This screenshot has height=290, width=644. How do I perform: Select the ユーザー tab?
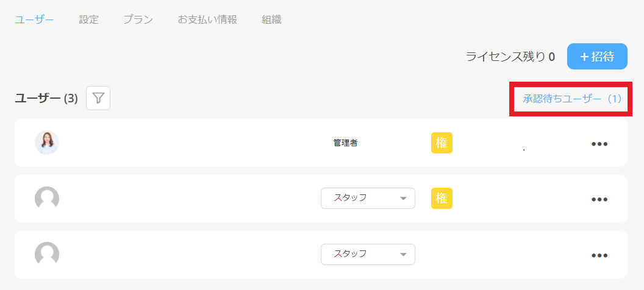(x=35, y=19)
